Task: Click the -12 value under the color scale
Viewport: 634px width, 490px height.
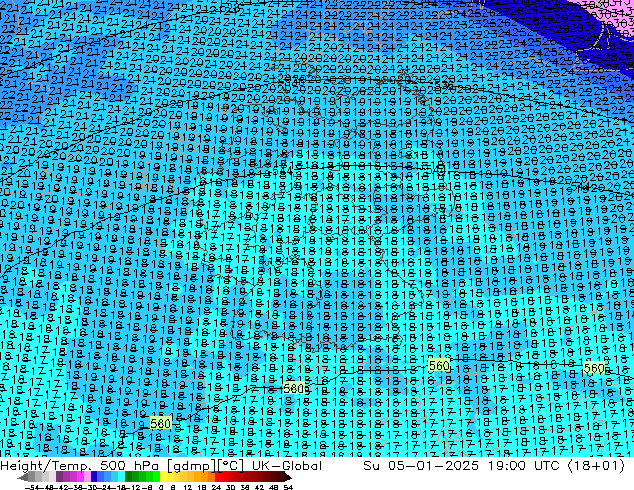Action: pos(136,488)
